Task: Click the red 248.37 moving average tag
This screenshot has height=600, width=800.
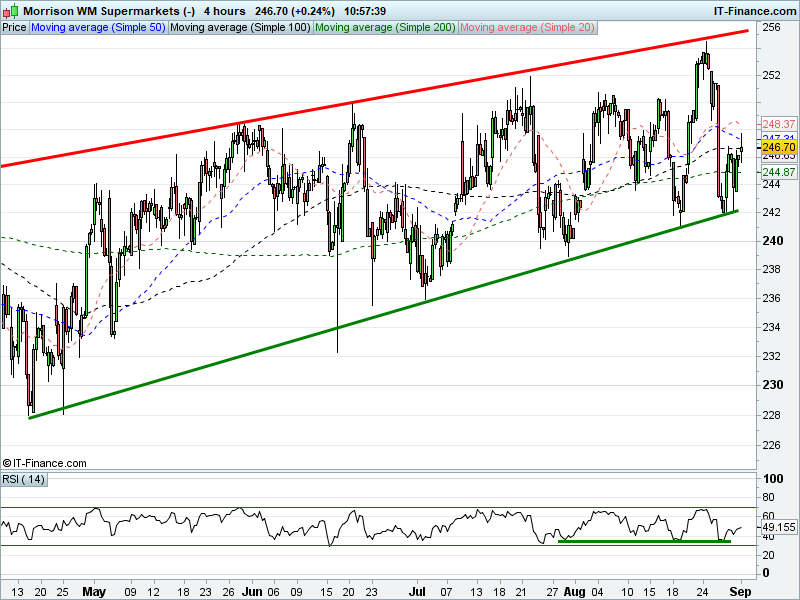Action: 779,124
